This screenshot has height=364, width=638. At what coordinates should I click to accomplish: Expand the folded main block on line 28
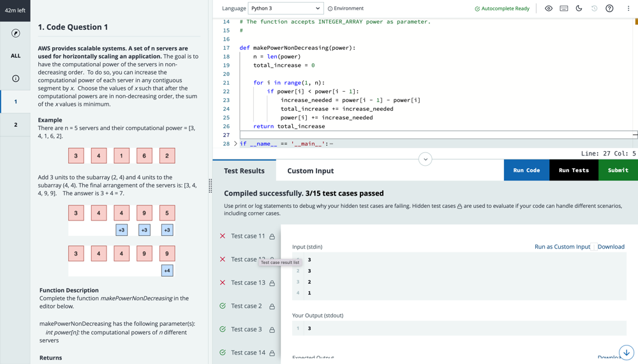(x=235, y=143)
